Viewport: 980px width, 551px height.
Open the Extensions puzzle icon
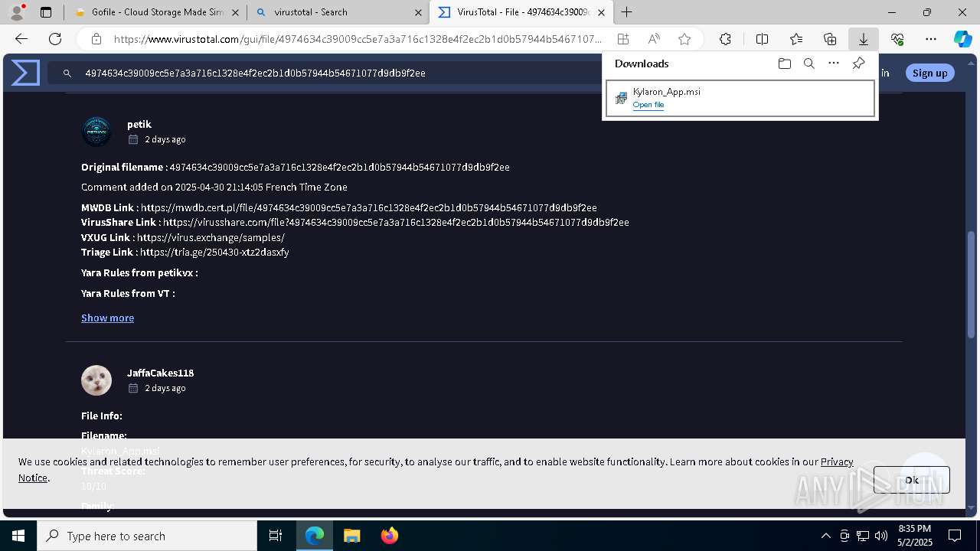(725, 39)
